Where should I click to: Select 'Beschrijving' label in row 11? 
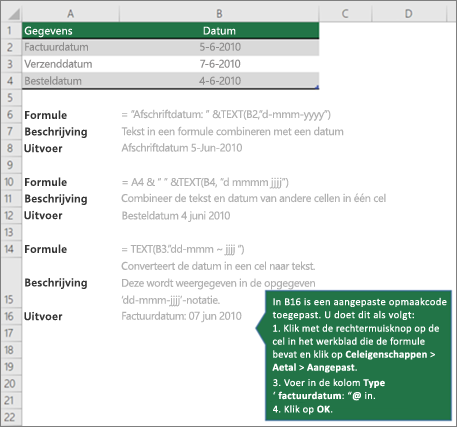[x=56, y=199]
